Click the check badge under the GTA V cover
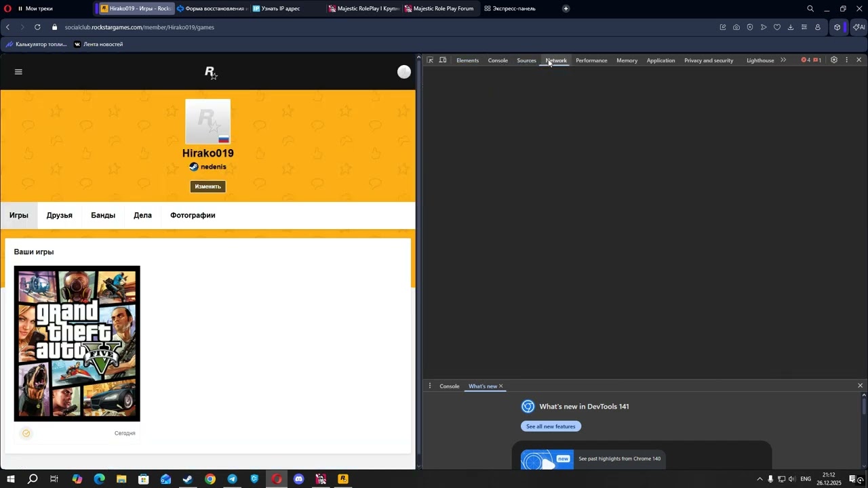 [x=26, y=433]
